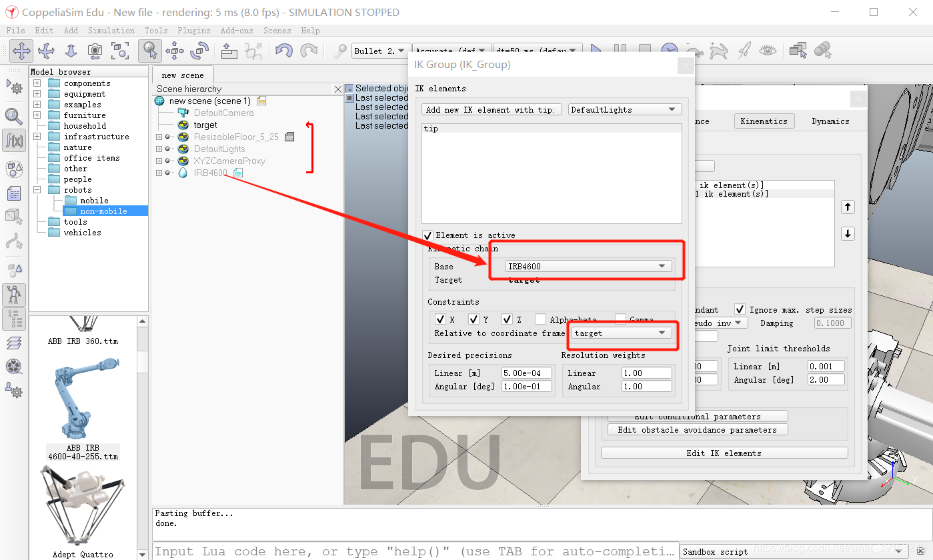Collapse the robots folder in model browser
The width and height of the screenshot is (933, 560).
(37, 190)
